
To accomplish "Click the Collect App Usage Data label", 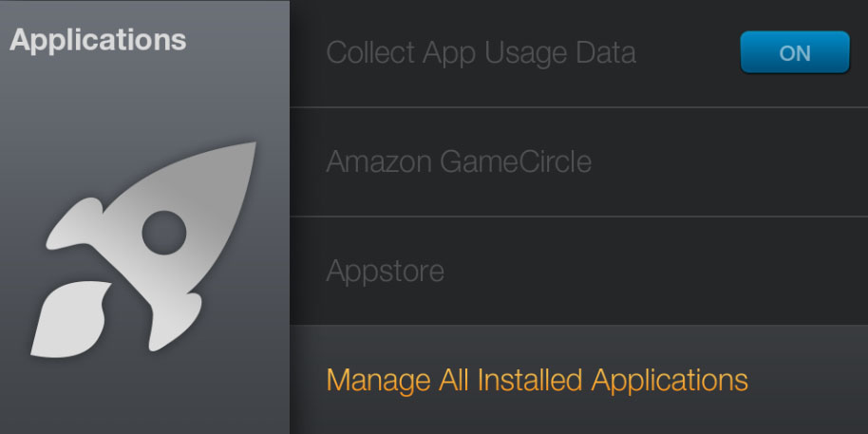I will point(481,53).
